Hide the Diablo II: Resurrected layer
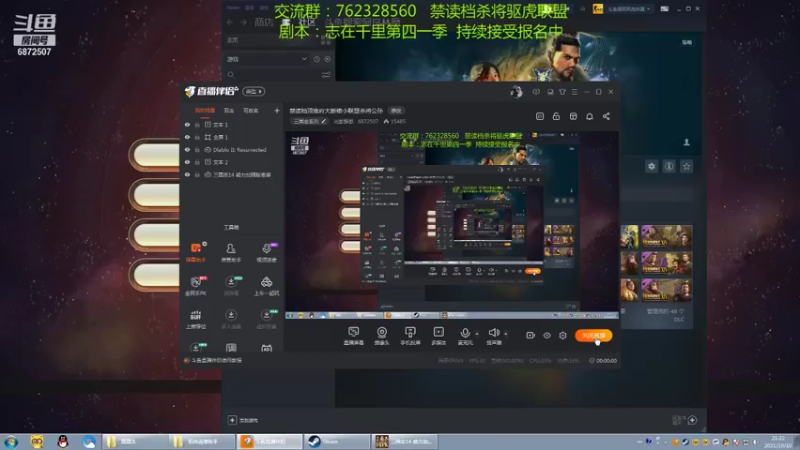Image resolution: width=800 pixels, height=450 pixels. click(x=187, y=150)
